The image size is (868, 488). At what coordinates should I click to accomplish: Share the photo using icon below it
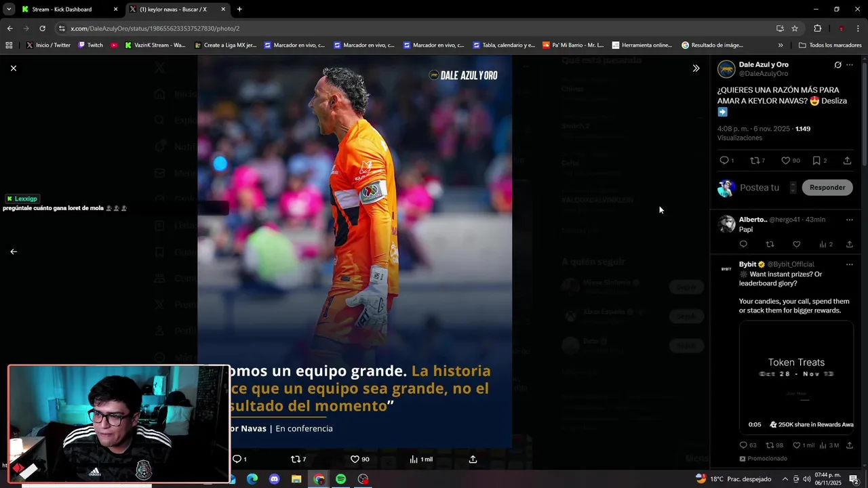(473, 459)
